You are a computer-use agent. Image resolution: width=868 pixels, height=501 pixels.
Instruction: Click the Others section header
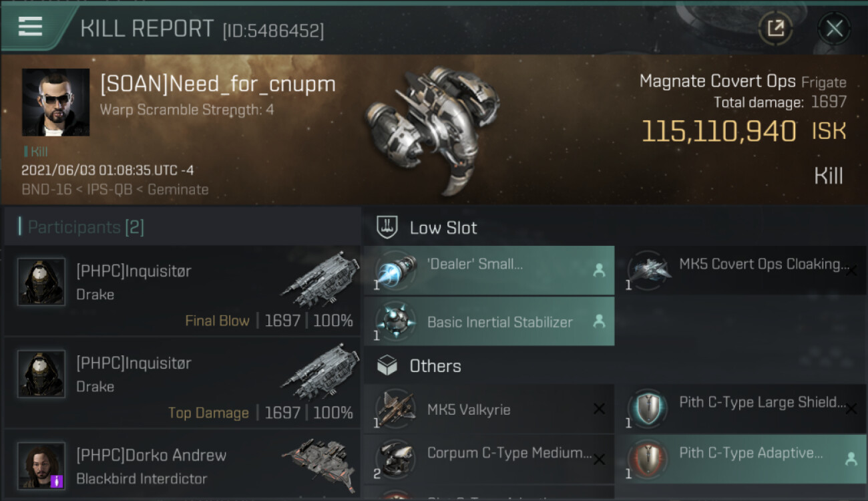click(x=435, y=366)
